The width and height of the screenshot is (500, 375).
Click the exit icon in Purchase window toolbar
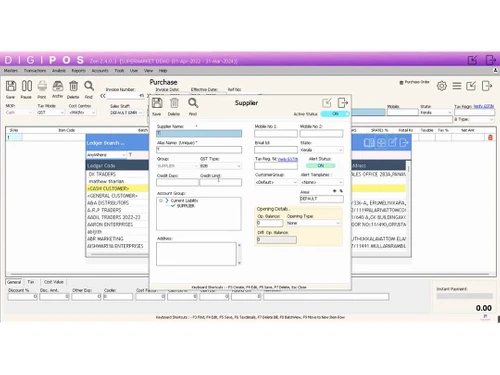pyautogui.click(x=487, y=86)
